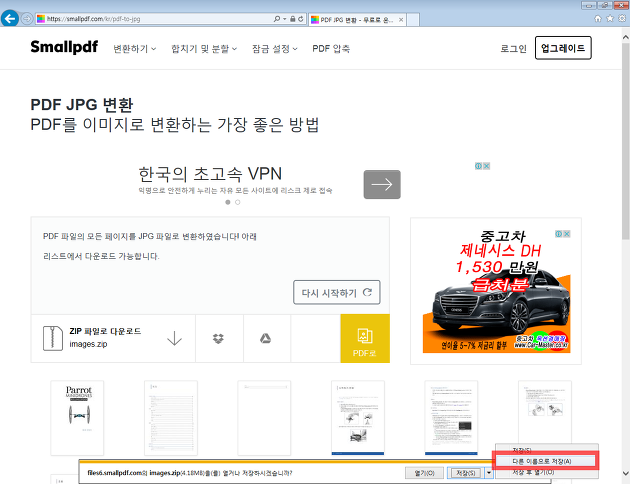Expand the 합치기 및 분할 menu

click(204, 49)
